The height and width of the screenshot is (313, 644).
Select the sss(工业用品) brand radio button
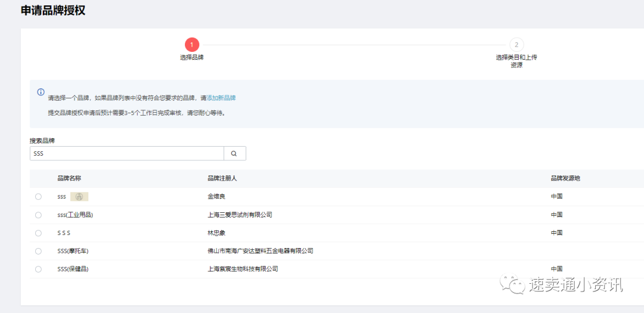pyautogui.click(x=38, y=215)
